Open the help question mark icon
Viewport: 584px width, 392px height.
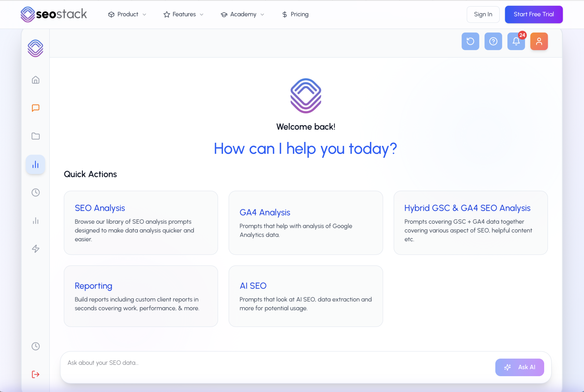pyautogui.click(x=493, y=41)
